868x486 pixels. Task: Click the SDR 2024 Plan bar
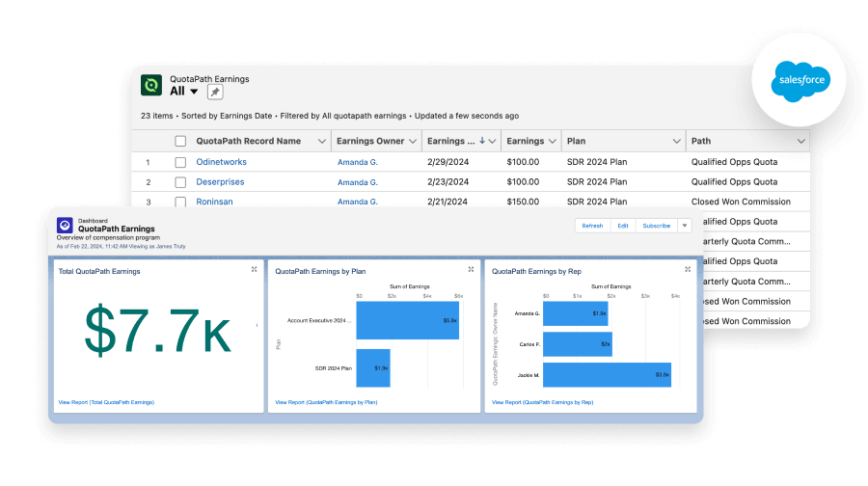373,368
